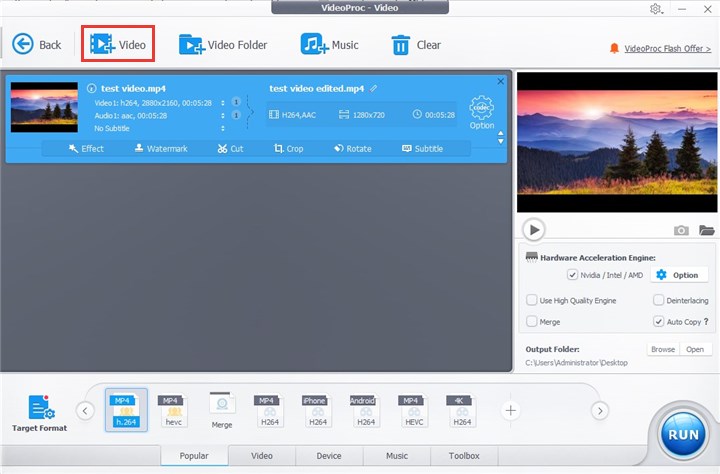Select Android H264 preset
The image size is (720, 474).
point(366,410)
